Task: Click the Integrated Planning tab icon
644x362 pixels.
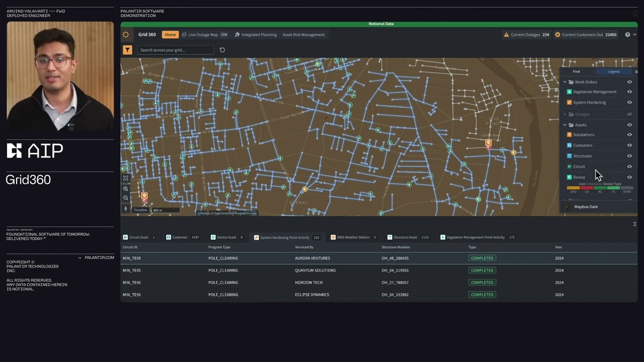Action: pos(237,35)
